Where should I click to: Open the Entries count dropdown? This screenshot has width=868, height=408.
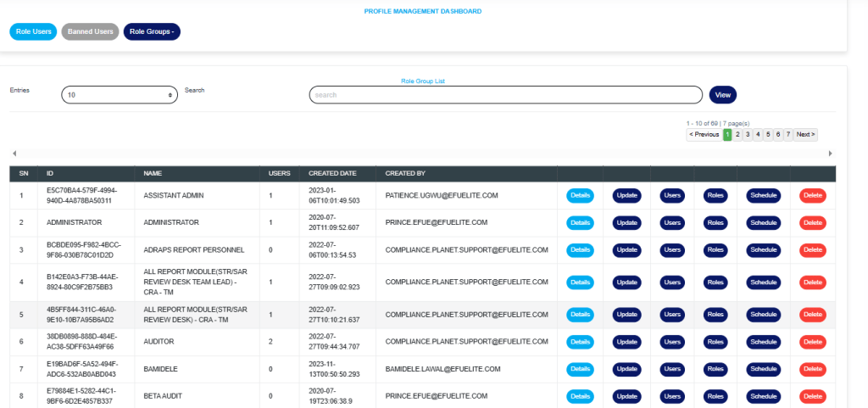coord(120,96)
